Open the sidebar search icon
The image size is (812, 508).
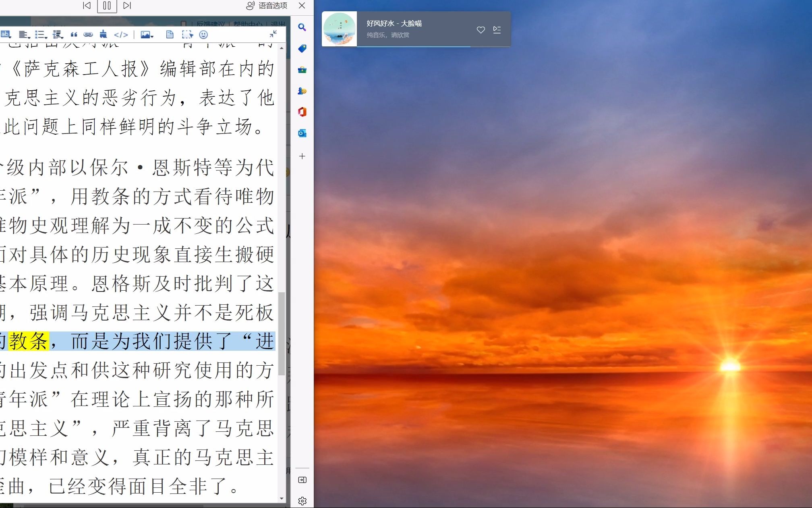(x=302, y=27)
